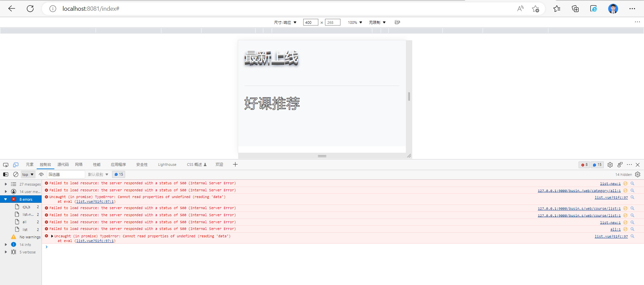Grab the page preview bottom resize handle
This screenshot has width=644, height=285.
pyautogui.click(x=322, y=156)
